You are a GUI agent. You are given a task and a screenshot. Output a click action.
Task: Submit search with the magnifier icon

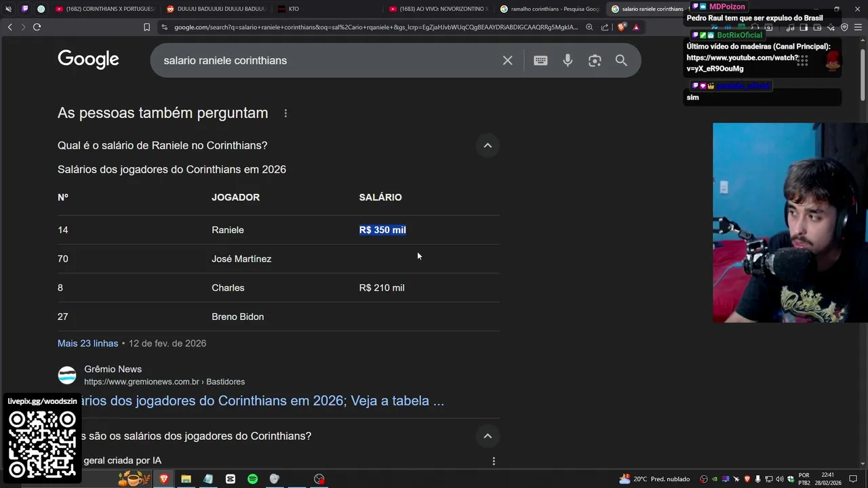click(x=621, y=60)
